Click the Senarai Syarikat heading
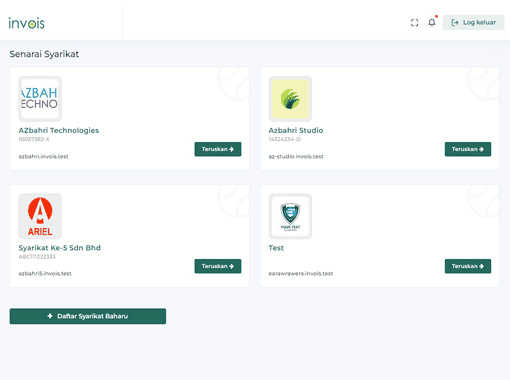 coord(44,54)
